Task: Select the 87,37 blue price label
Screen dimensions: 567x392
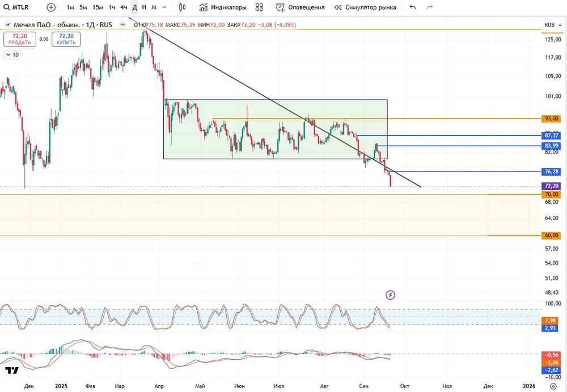Action: pos(551,135)
